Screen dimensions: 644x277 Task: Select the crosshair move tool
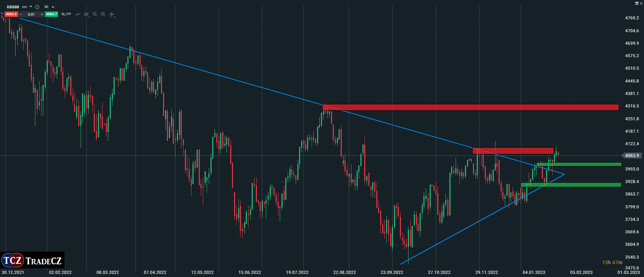[111, 14]
